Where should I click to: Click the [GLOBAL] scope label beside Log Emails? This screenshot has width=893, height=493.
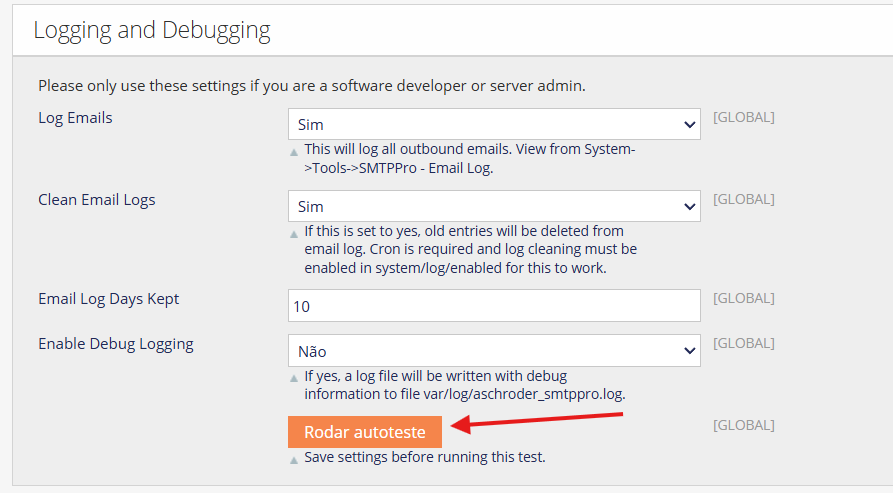[743, 117]
